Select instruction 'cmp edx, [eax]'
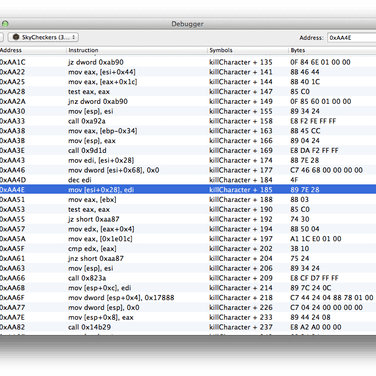The image size is (376, 376). [92, 249]
